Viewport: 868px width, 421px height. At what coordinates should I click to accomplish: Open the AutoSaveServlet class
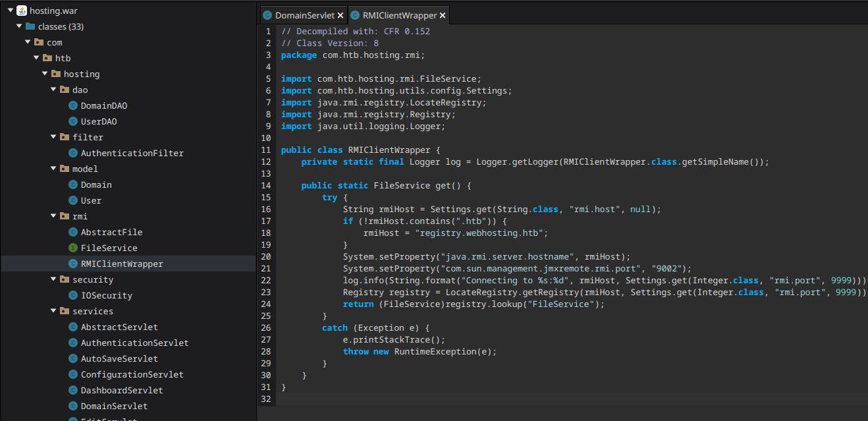click(119, 358)
